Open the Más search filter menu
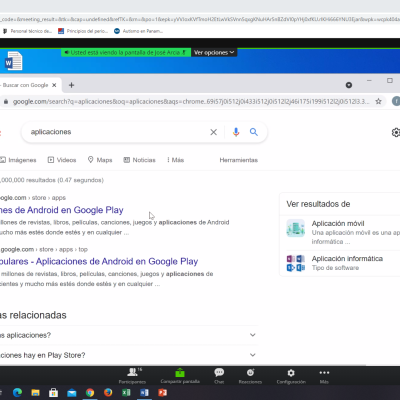The image size is (400, 400). [x=176, y=160]
